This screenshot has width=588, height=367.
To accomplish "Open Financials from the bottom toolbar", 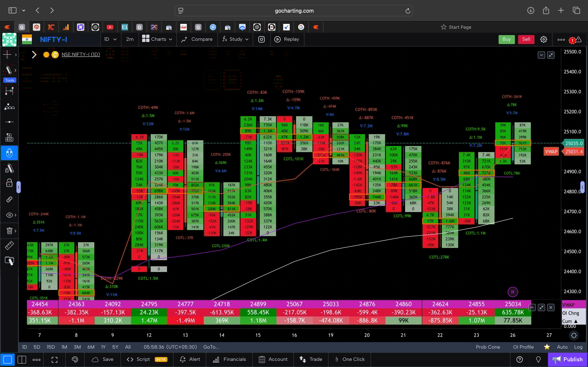I will tap(229, 359).
